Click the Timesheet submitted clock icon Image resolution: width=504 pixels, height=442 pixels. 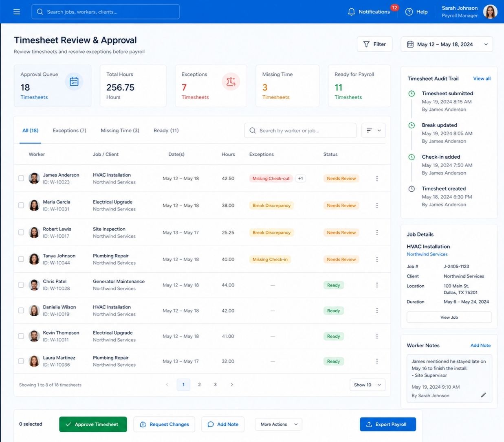point(412,94)
